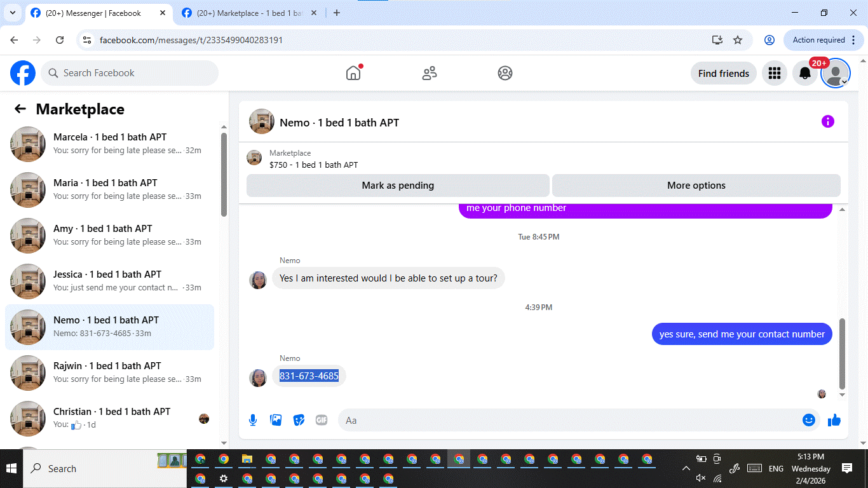Image resolution: width=868 pixels, height=488 pixels.
Task: Open the Groups icon in top navigation
Action: 505,73
